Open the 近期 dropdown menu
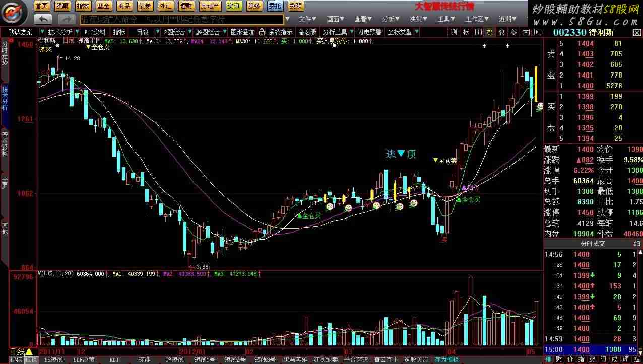Viewport: 643px width, 364px height. tap(507, 19)
